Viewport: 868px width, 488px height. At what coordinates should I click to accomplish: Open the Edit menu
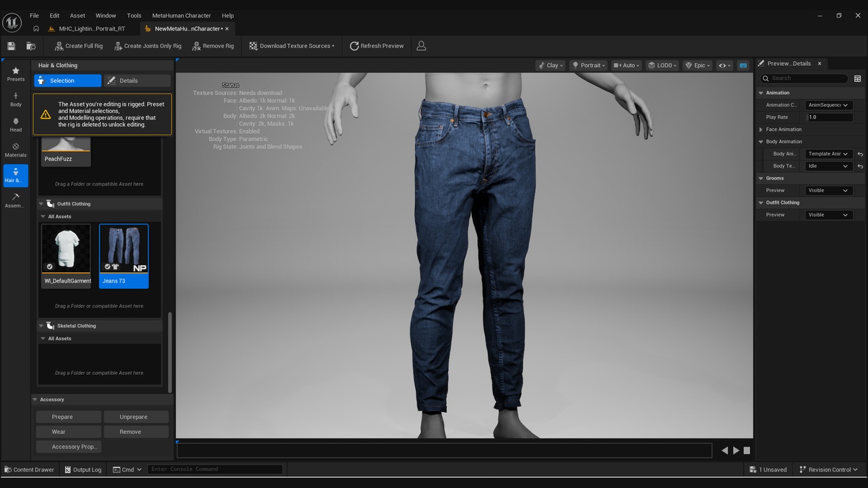[x=54, y=16]
